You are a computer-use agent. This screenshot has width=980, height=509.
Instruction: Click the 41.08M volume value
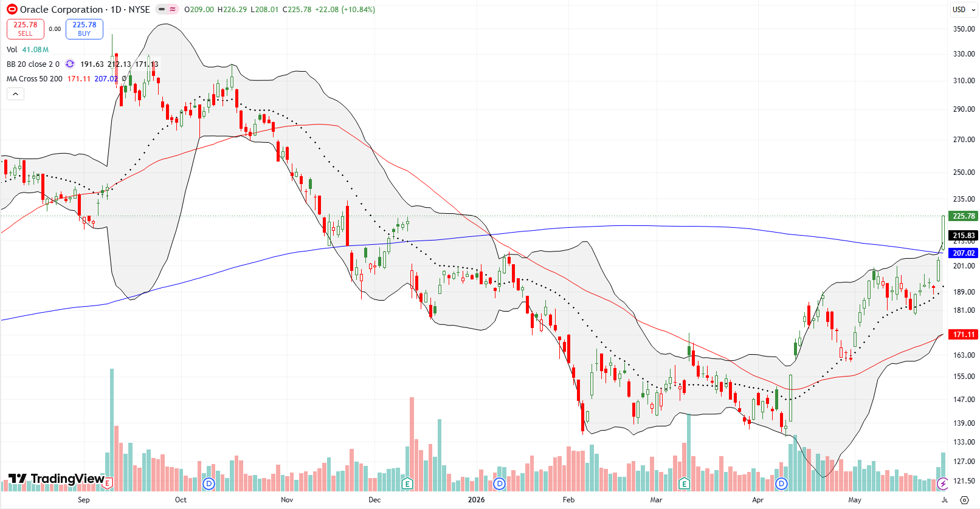(x=35, y=50)
